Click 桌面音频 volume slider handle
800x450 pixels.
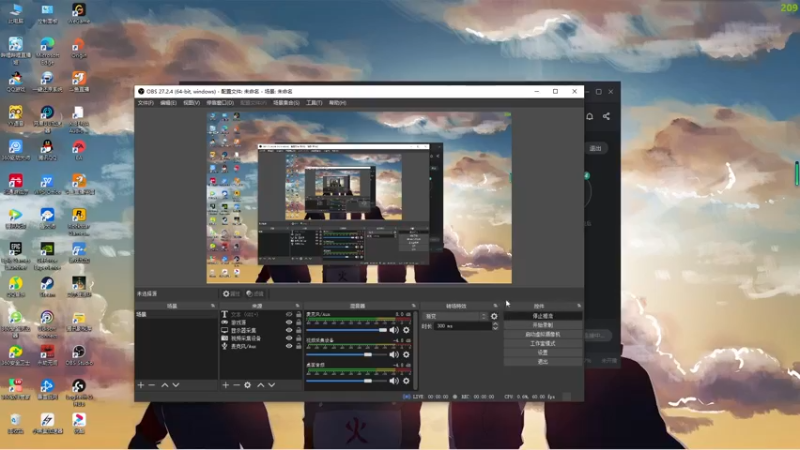[x=368, y=381]
